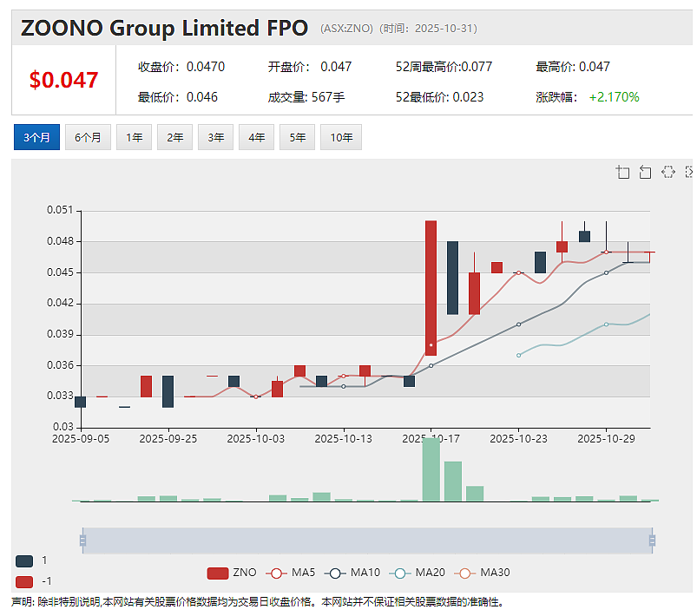697x616 pixels.
Task: Click the 52最低价 0.023 text
Action: point(439,97)
